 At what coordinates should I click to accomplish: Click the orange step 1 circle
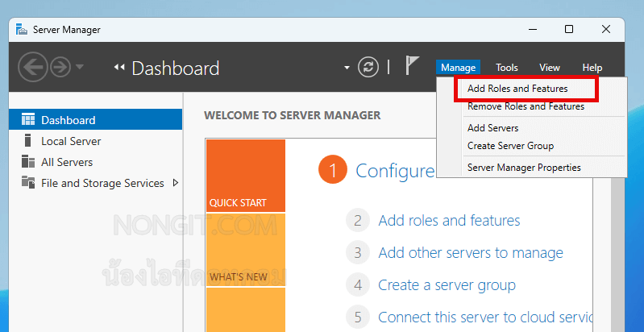tap(333, 170)
